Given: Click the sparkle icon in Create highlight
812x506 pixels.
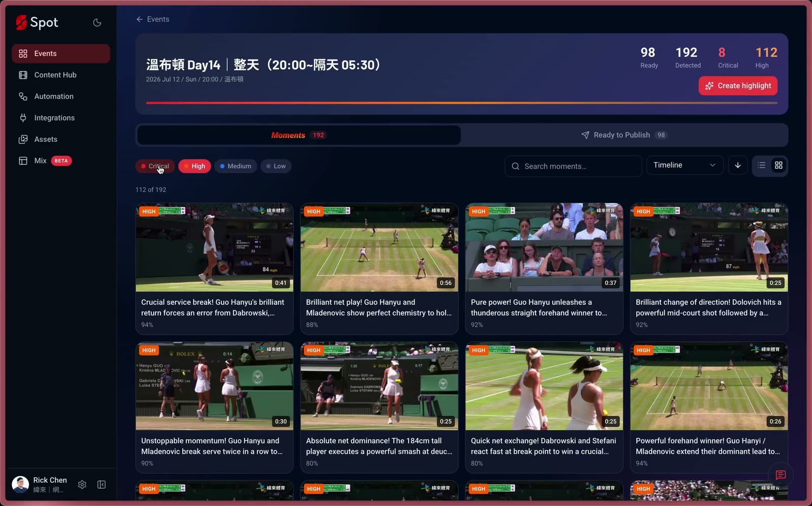Looking at the screenshot, I should [709, 86].
